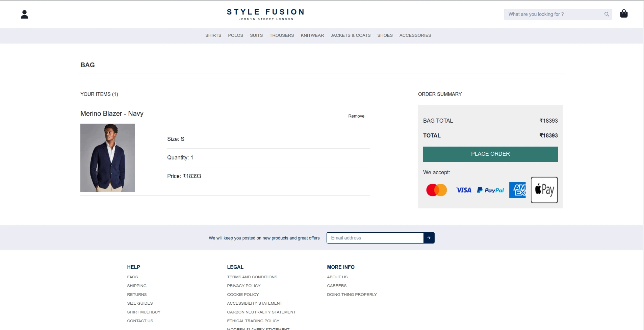Screen dimensions: 644x330
Task: Open the Accessories category
Action: [x=415, y=35]
